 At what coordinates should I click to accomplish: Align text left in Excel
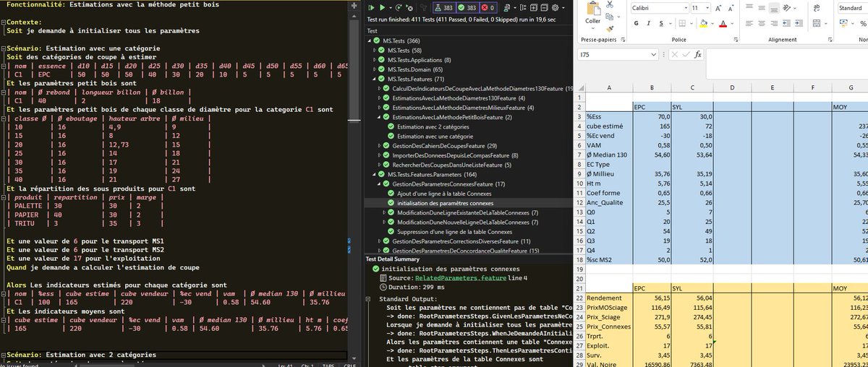749,23
